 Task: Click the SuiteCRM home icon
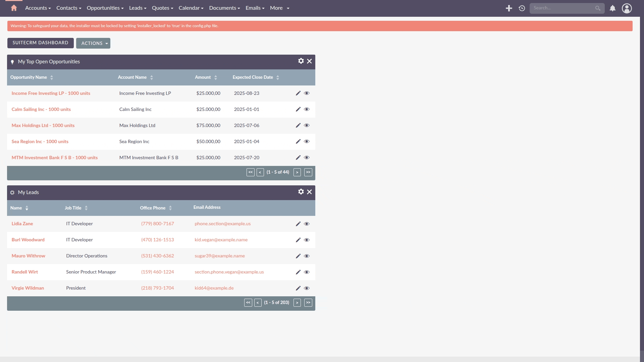tap(13, 8)
